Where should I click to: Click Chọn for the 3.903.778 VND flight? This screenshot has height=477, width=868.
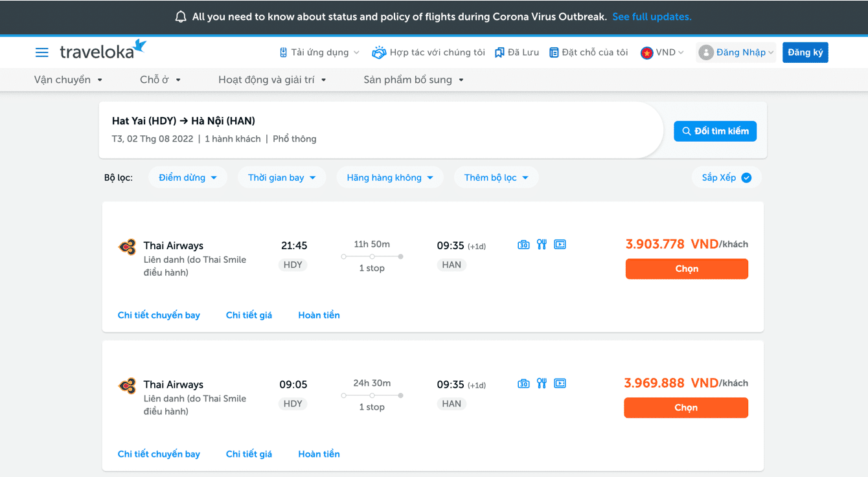pos(687,269)
